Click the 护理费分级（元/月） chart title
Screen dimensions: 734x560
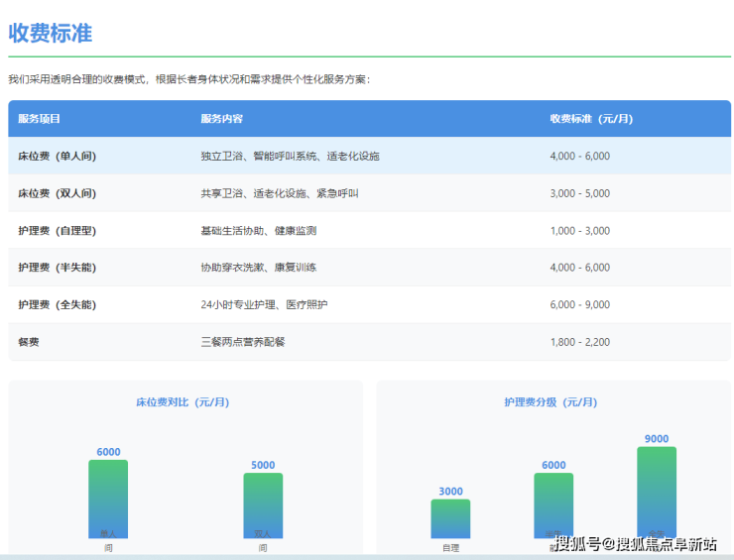point(553,402)
